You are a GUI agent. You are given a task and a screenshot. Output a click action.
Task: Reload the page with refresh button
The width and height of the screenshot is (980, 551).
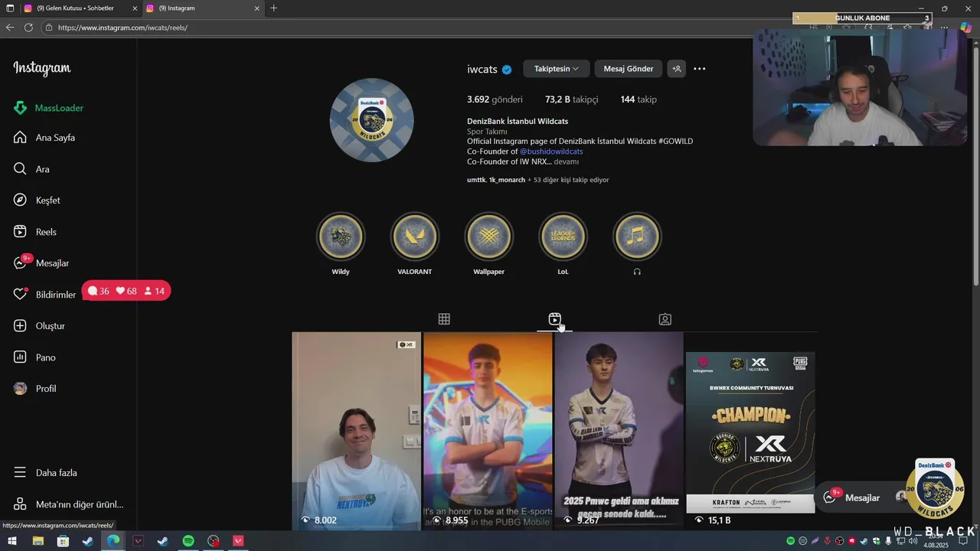[28, 28]
